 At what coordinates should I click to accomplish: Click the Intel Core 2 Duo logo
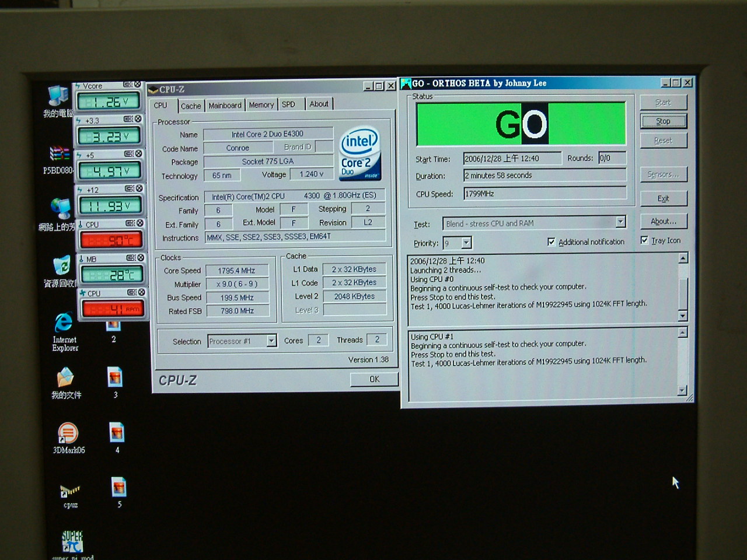point(359,154)
